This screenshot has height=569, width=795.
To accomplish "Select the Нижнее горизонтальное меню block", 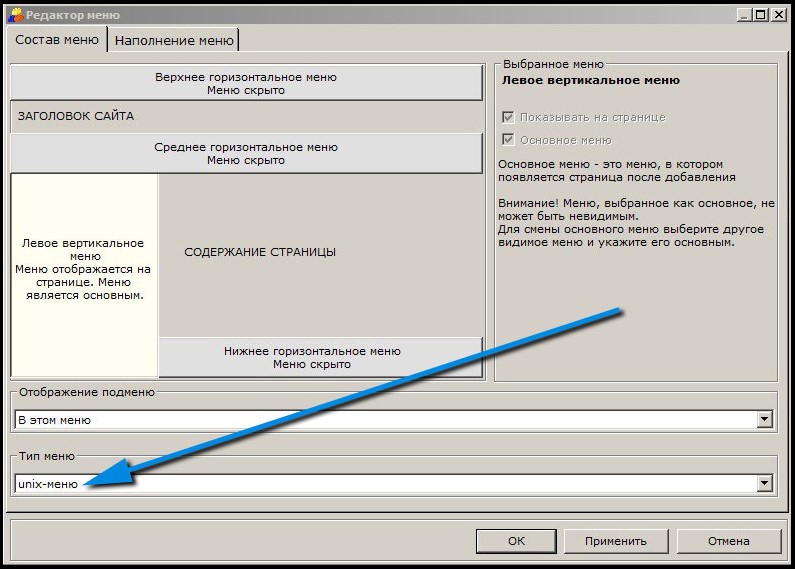I will pyautogui.click(x=320, y=357).
